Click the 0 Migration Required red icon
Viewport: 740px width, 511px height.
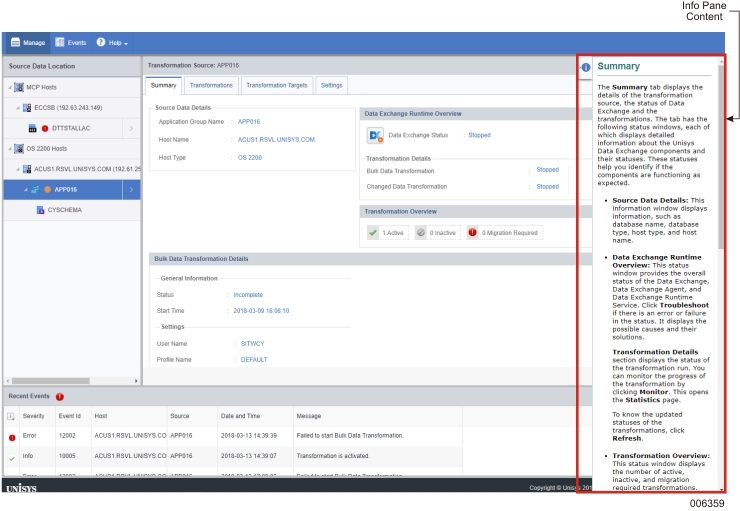[472, 233]
